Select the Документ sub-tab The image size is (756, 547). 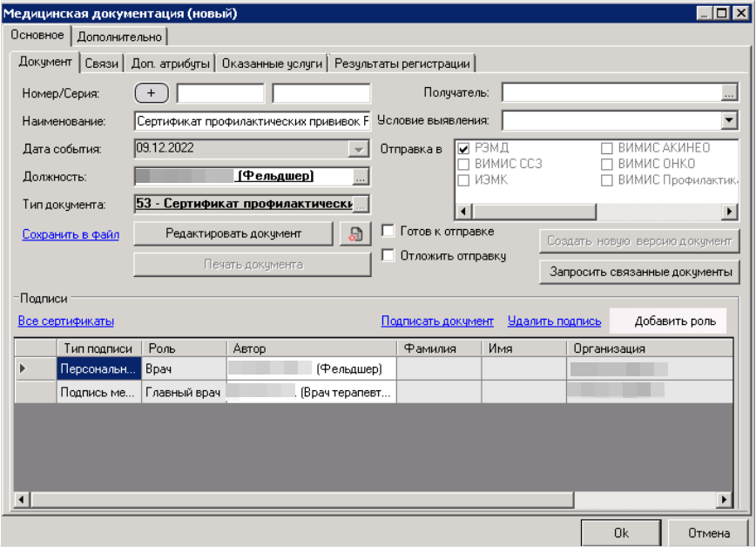(44, 62)
